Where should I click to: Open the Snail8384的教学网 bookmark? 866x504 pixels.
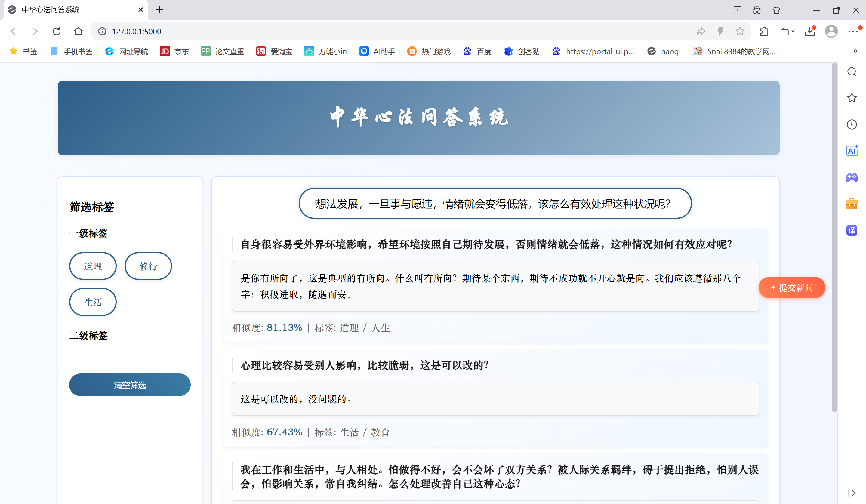[734, 51]
